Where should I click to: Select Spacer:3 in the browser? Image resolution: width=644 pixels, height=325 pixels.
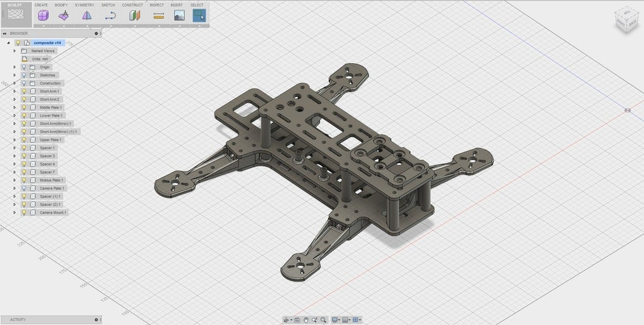[x=47, y=156]
